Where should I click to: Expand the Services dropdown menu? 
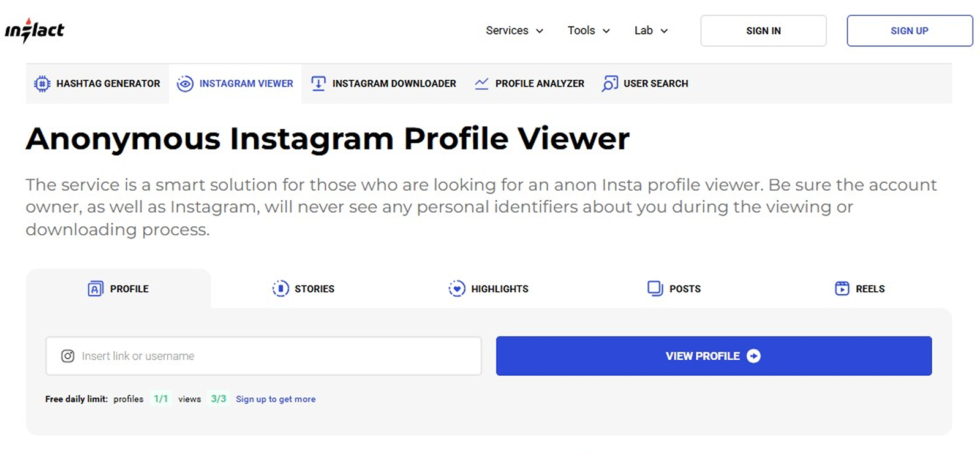514,31
